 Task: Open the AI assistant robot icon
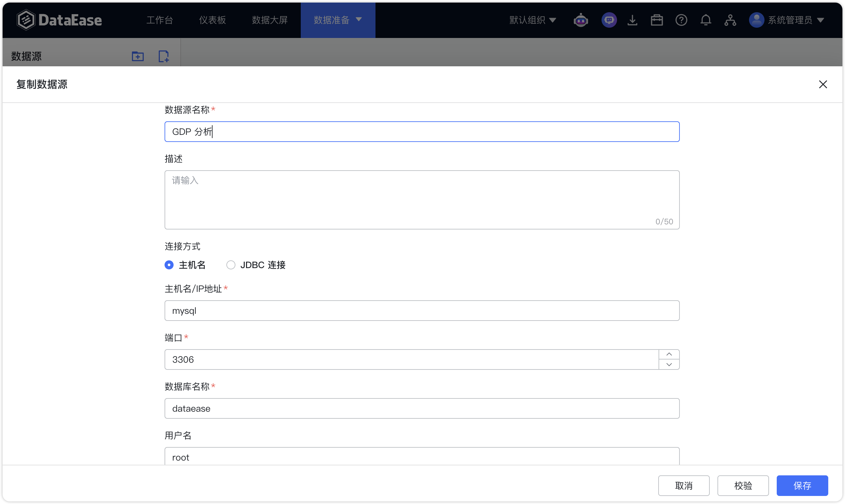[x=581, y=20]
